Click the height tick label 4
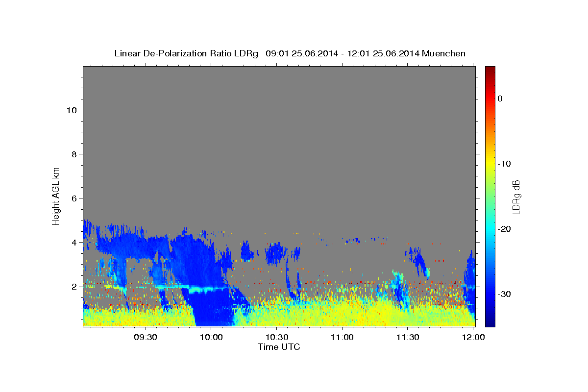 [73, 242]
